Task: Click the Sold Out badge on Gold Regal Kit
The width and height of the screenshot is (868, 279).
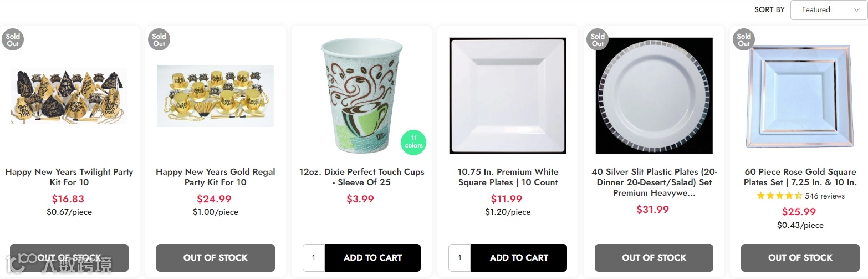Action: click(x=159, y=40)
